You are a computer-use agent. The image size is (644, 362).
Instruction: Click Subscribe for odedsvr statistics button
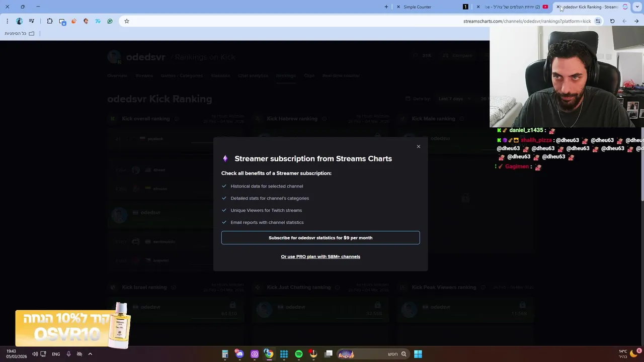(x=320, y=238)
